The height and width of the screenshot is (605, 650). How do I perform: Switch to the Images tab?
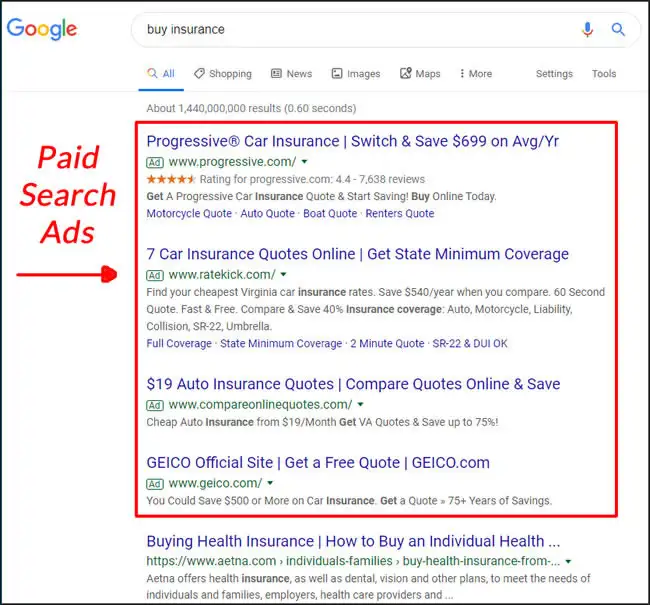(x=356, y=74)
